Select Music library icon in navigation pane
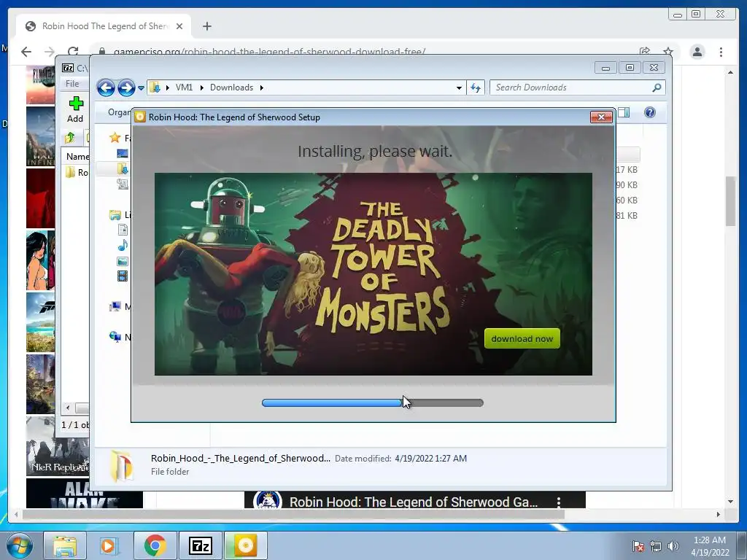 123,245
